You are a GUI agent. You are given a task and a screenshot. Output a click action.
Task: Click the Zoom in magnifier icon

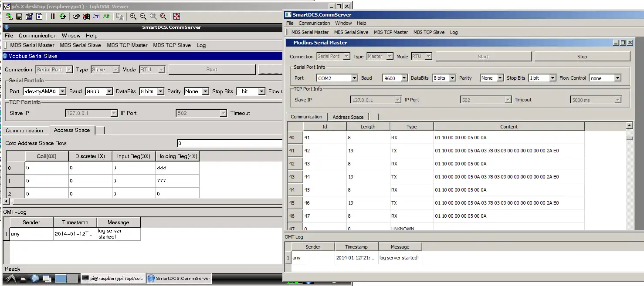click(133, 17)
